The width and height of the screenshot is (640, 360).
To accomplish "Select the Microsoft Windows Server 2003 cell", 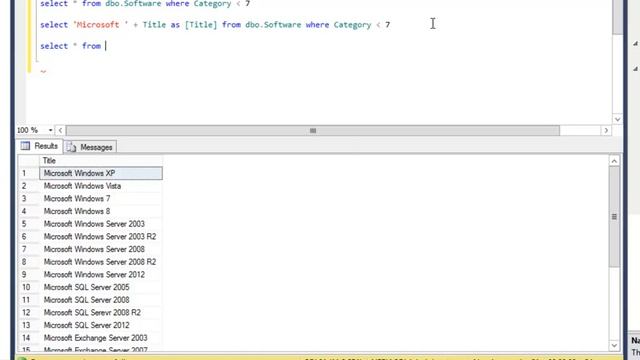I will pos(101,224).
